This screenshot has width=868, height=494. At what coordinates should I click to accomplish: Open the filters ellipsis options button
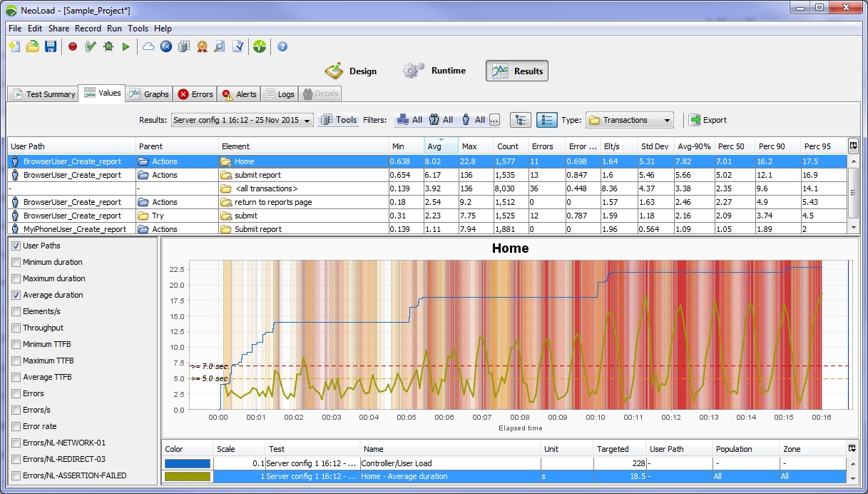point(494,120)
